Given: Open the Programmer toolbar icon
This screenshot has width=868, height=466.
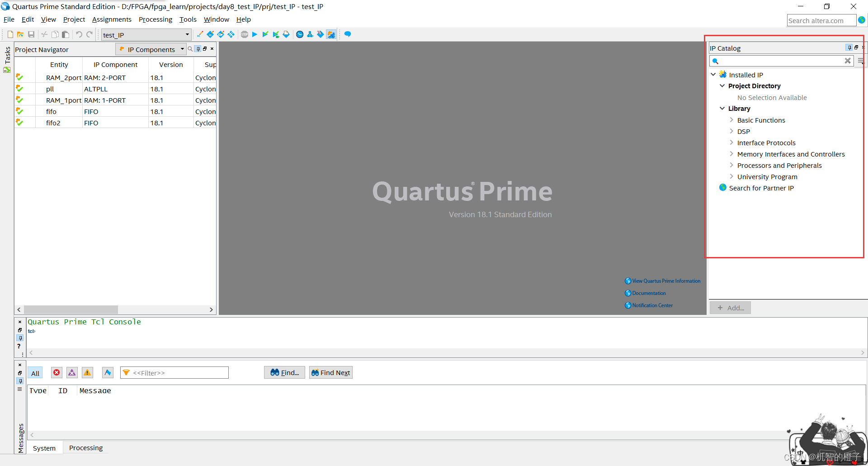Looking at the screenshot, I should click(286, 34).
